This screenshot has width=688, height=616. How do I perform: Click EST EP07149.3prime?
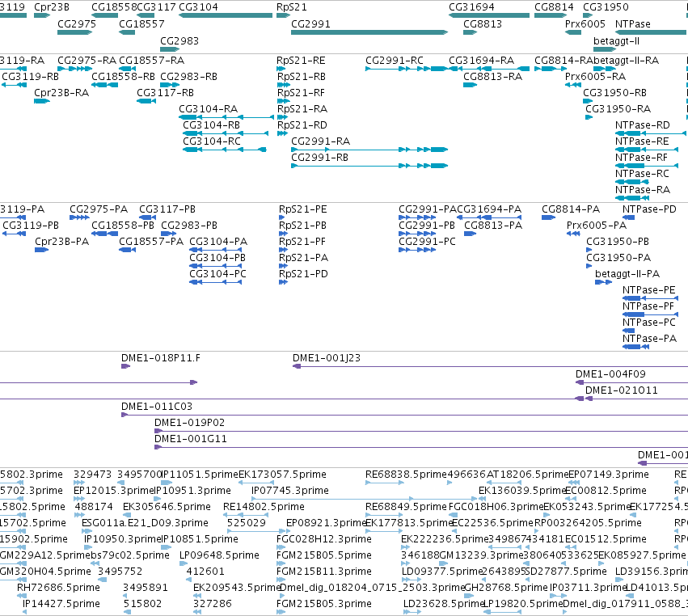click(574, 483)
